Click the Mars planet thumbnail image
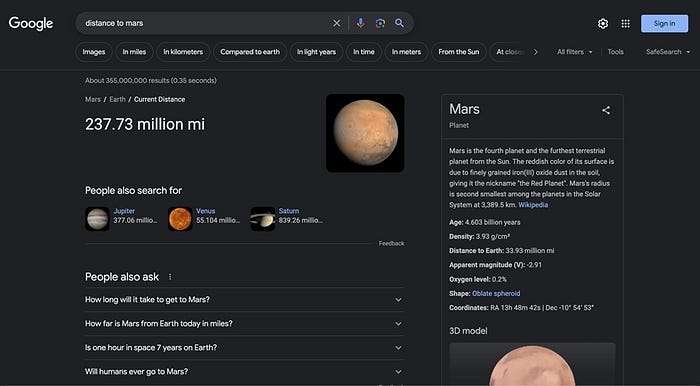The width and height of the screenshot is (700, 386). click(365, 133)
